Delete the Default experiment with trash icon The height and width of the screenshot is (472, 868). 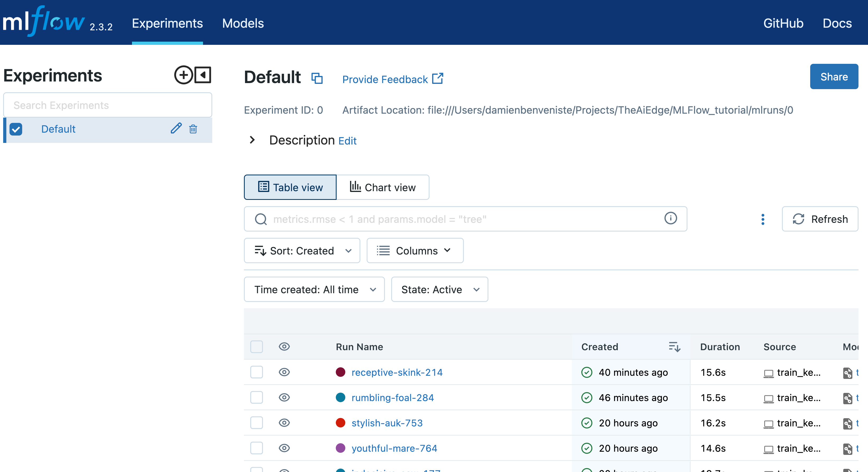coord(193,129)
